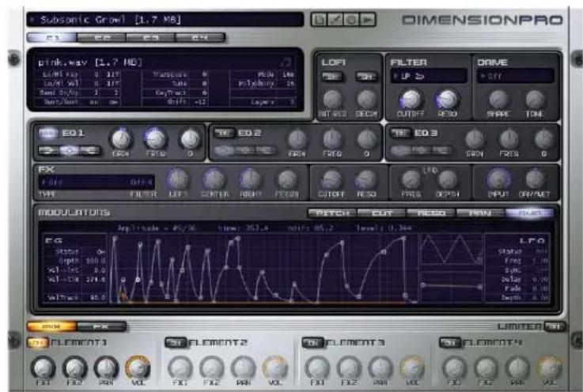Click the new program document icon

(x=319, y=19)
